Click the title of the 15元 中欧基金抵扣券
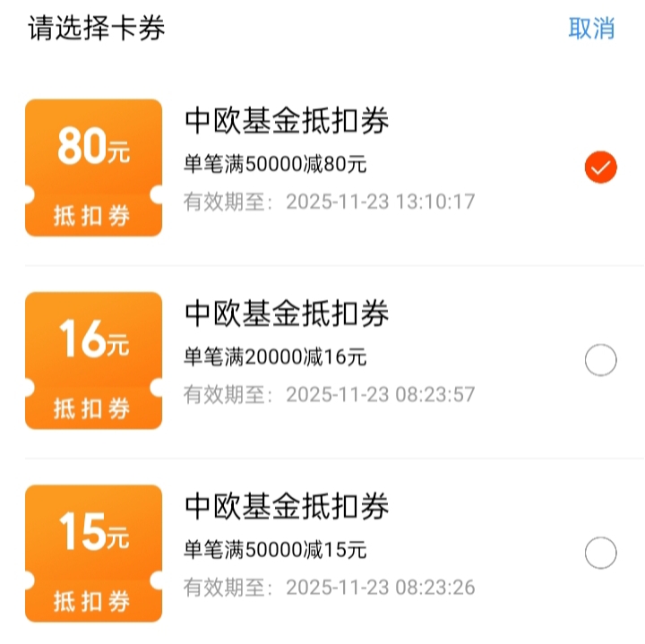Image resolution: width=645 pixels, height=644 pixels. [x=287, y=507]
